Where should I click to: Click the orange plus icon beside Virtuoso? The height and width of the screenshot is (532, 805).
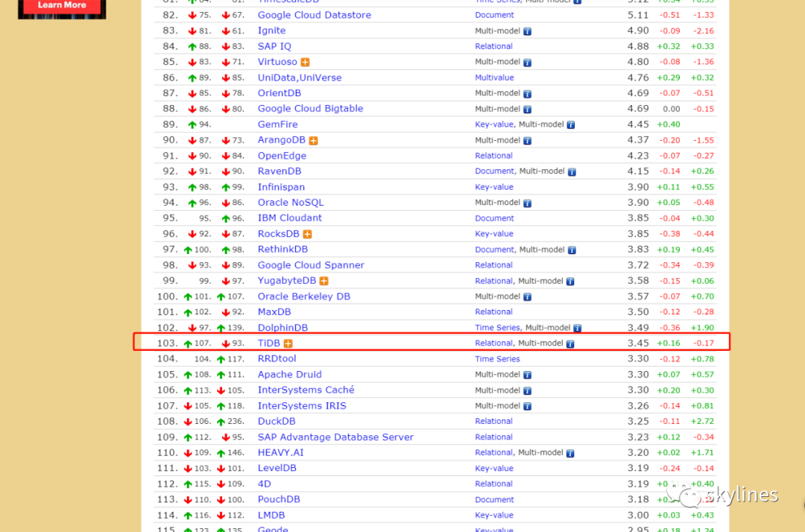coord(305,62)
